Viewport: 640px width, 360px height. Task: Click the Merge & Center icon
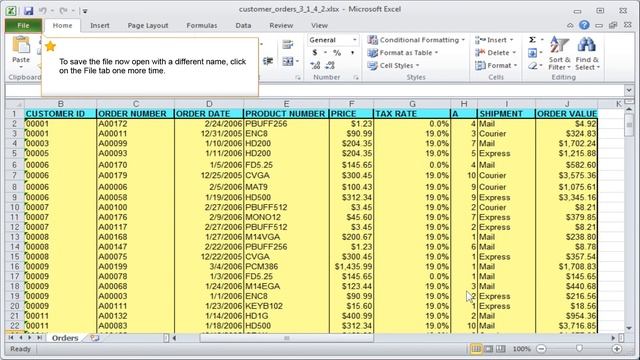287,62
